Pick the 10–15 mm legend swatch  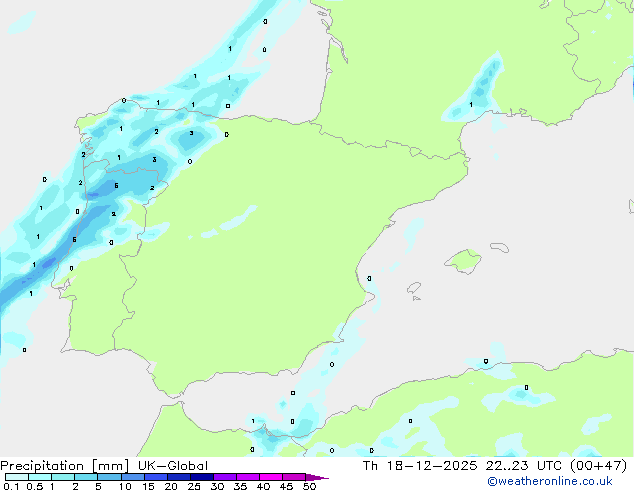click(x=132, y=477)
